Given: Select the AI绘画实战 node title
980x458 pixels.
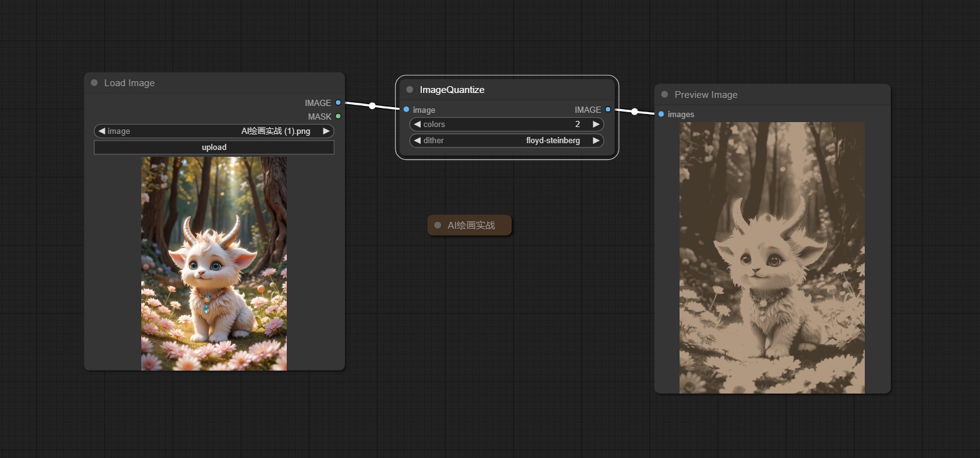Looking at the screenshot, I should pyautogui.click(x=471, y=226).
